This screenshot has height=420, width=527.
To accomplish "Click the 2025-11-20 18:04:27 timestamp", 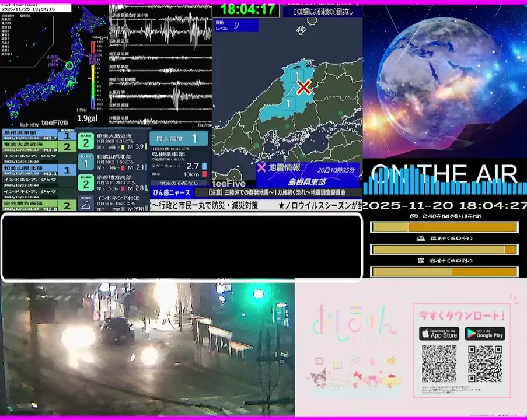I will 445,205.
